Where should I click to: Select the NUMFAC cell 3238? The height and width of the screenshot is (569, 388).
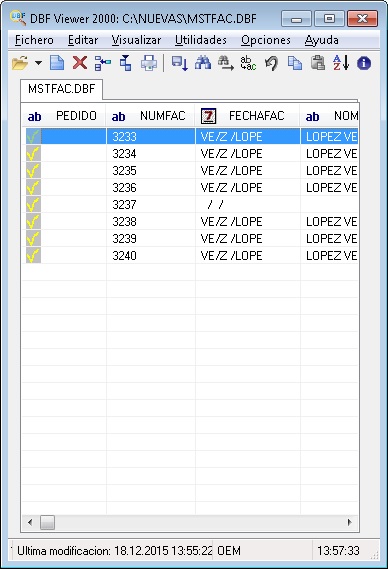pos(151,222)
